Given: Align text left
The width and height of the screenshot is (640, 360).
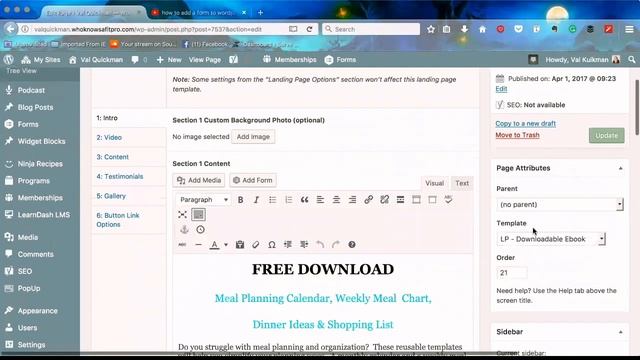Looking at the screenshot, I should 320,200.
